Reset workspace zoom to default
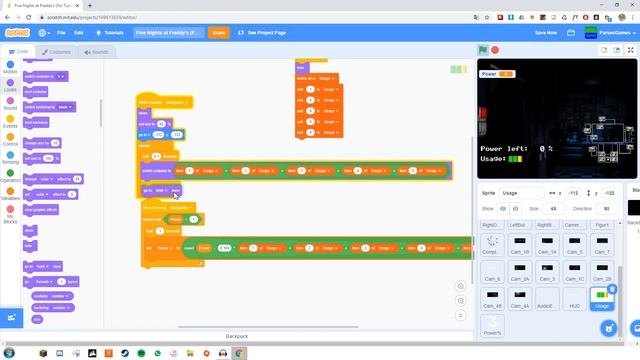The image size is (640, 360). (x=460, y=316)
